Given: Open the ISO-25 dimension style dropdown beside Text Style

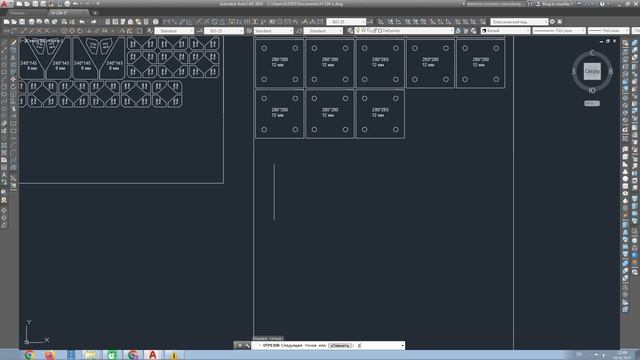Looking at the screenshot, I should (x=224, y=31).
